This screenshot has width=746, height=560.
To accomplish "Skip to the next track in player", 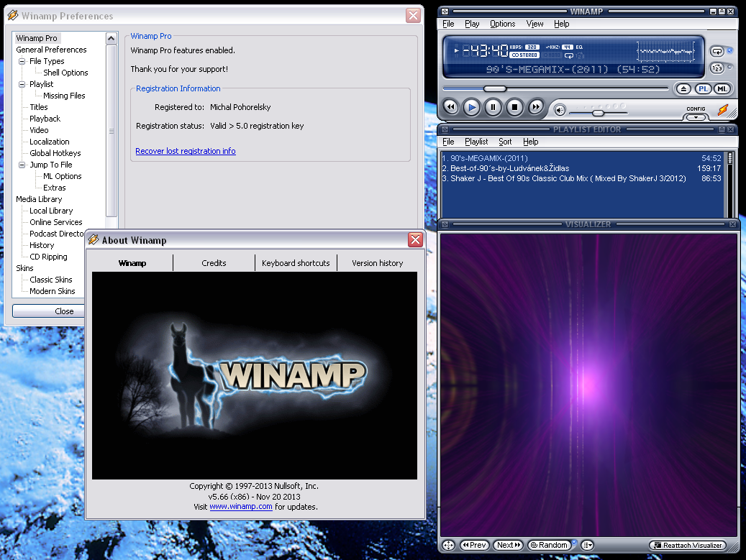I will [536, 108].
